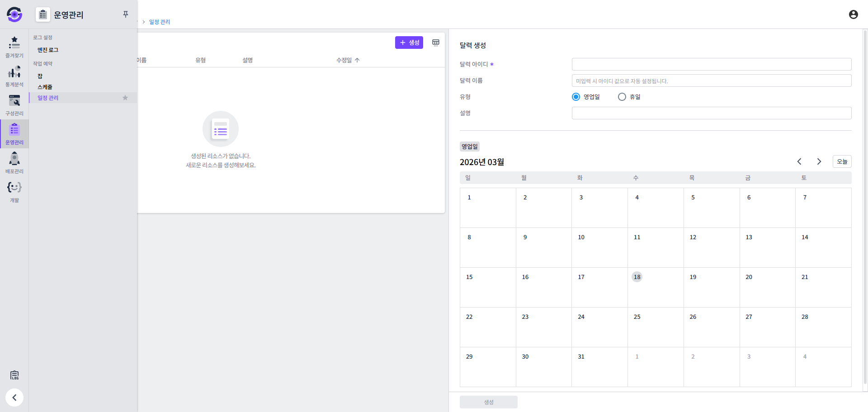Click the 운영관리 clipboard header icon
868x412 pixels.
[43, 14]
